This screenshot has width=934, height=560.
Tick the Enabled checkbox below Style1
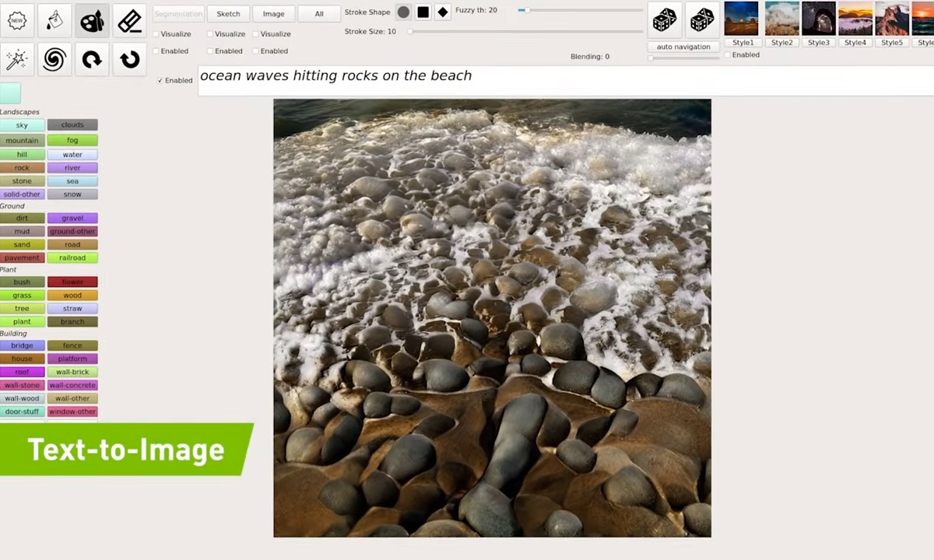pyautogui.click(x=728, y=55)
